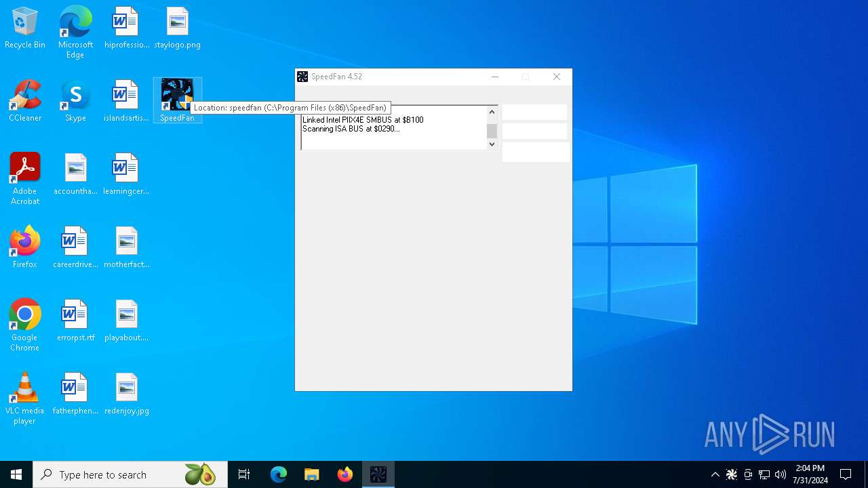Image resolution: width=868 pixels, height=488 pixels.
Task: Show hidden system tray icons
Action: click(715, 474)
